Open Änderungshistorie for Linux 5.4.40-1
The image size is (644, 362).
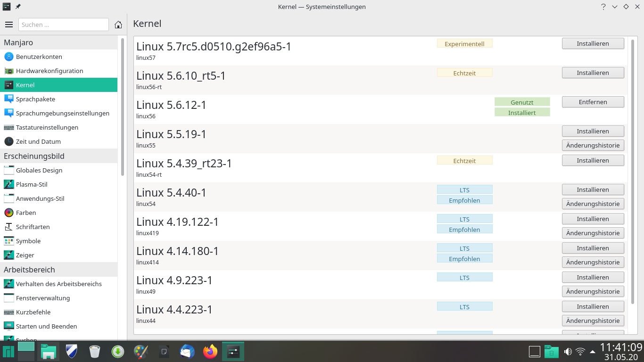point(593,204)
